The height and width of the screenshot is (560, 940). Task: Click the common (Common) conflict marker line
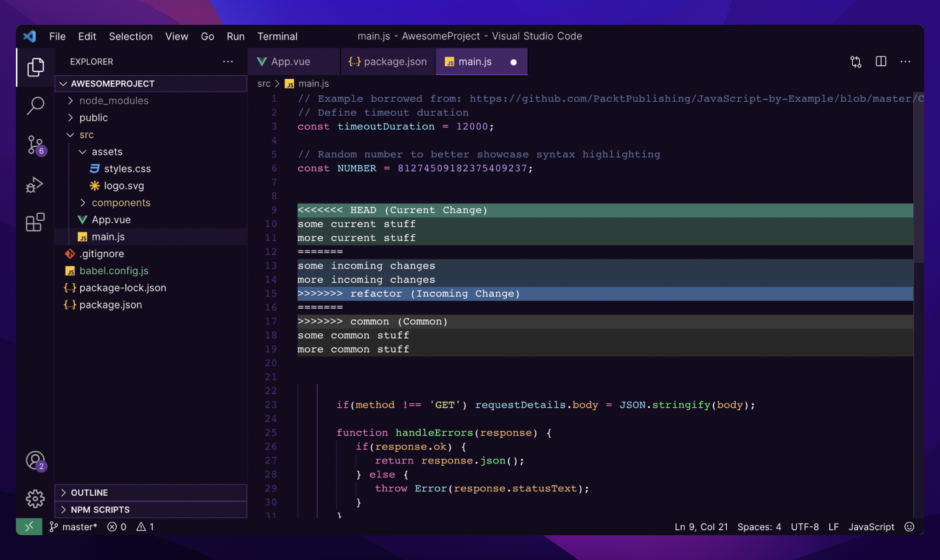tap(605, 321)
